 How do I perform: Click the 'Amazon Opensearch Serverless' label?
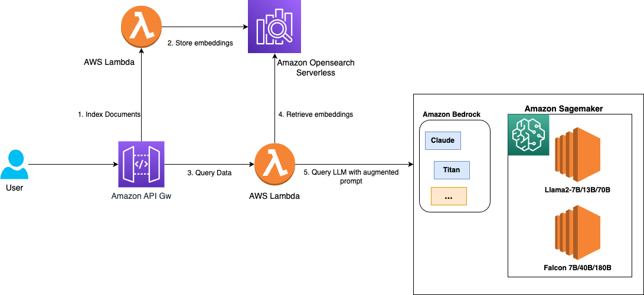click(316, 68)
